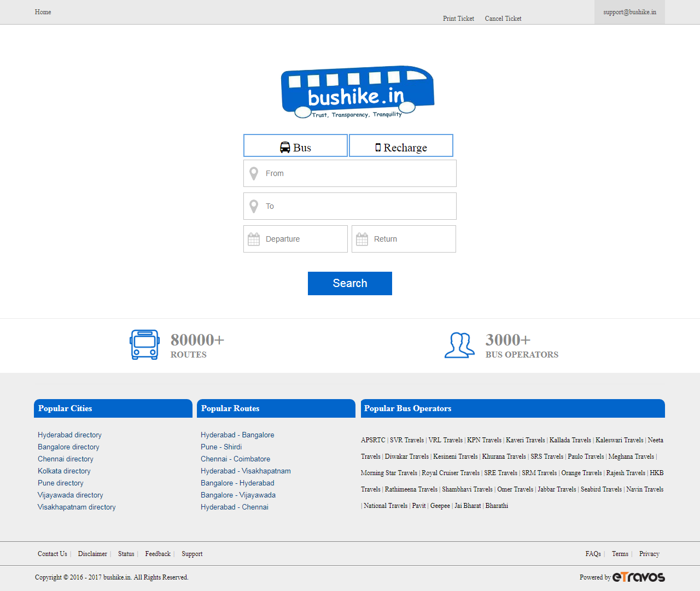Open SVR Travels operator link
This screenshot has height=591, width=700.
tap(407, 440)
